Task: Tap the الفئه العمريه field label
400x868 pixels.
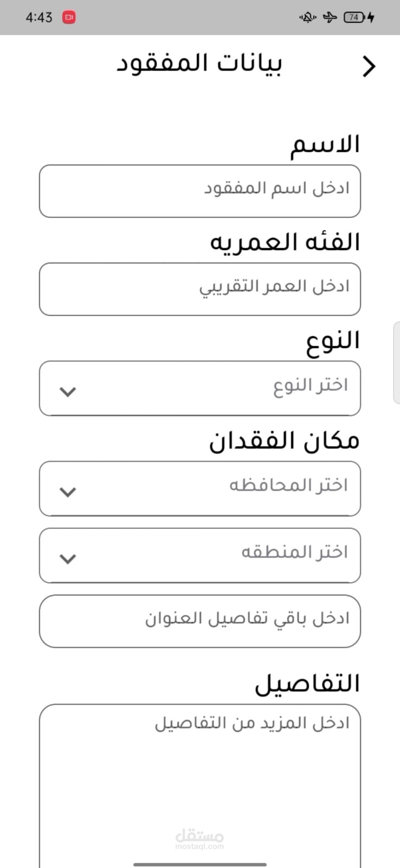Action: [285, 242]
